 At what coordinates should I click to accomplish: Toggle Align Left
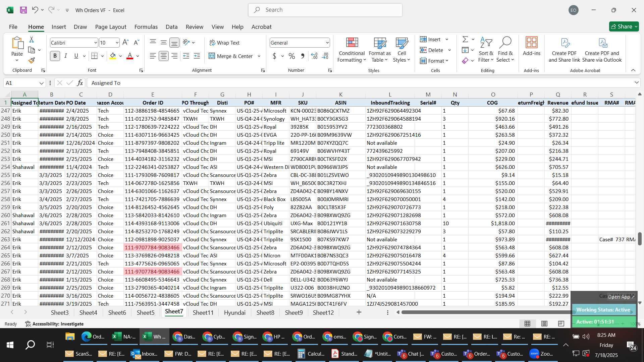[x=153, y=56]
